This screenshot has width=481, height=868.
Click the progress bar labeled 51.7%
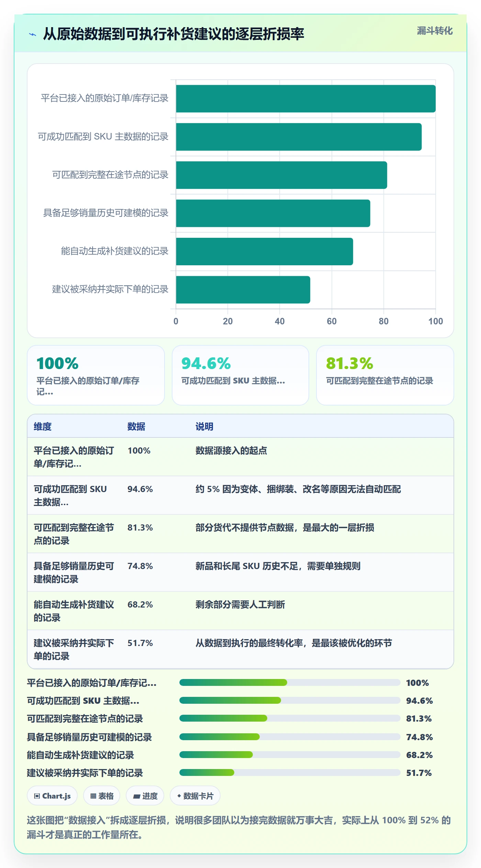[290, 772]
